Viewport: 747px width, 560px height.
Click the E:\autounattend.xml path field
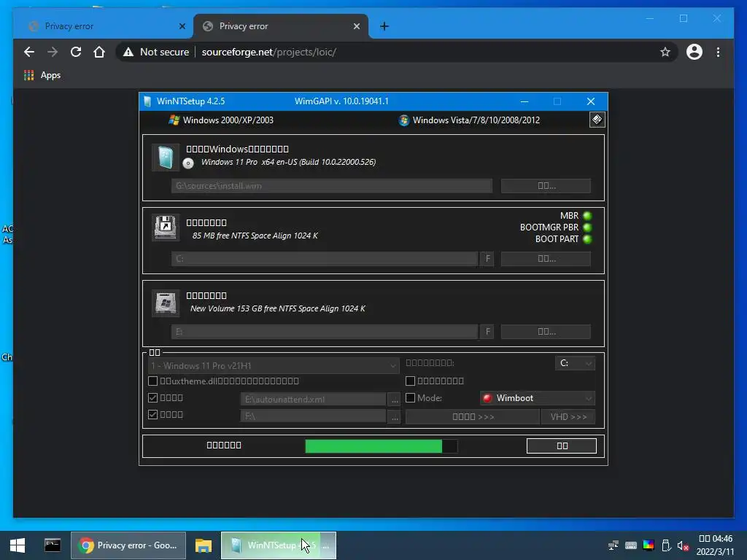pyautogui.click(x=313, y=399)
